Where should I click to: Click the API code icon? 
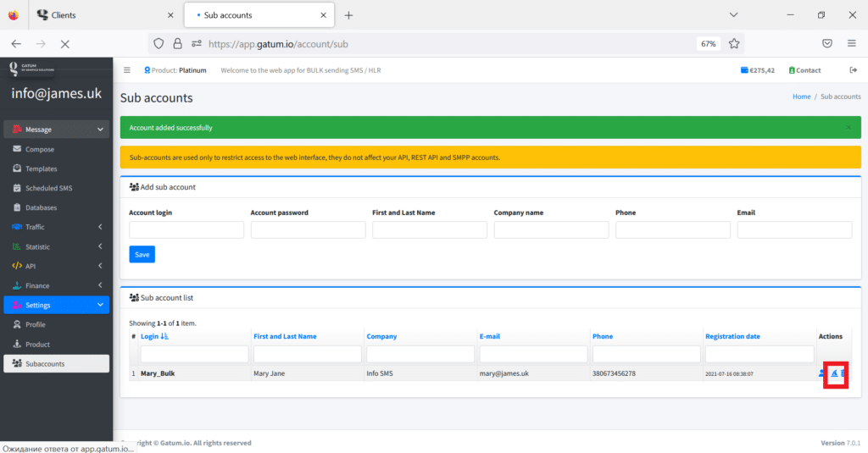pos(17,266)
